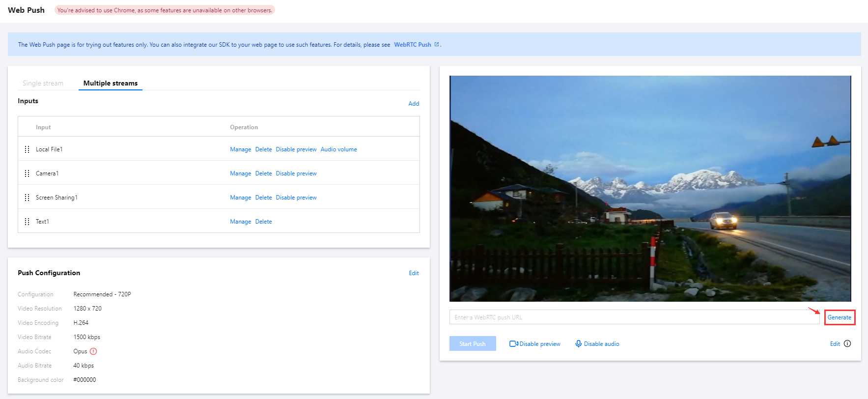
Task: Toggle Disable audio below the video
Action: pos(597,344)
